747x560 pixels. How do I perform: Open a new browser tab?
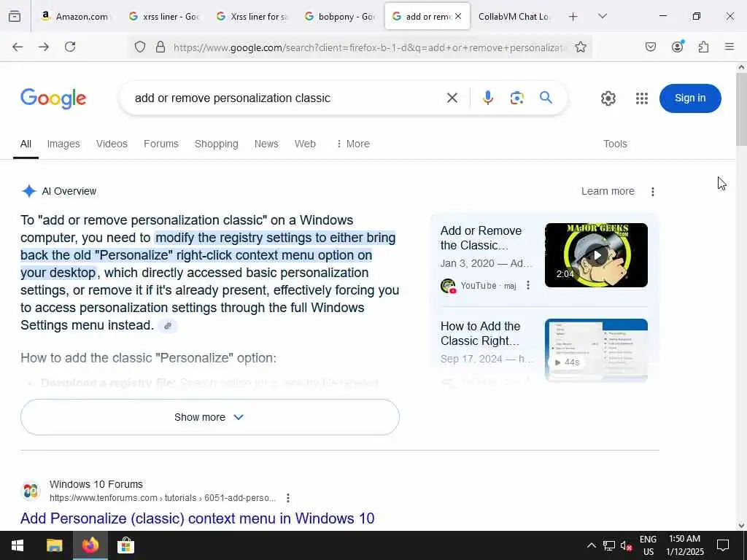coord(573,17)
